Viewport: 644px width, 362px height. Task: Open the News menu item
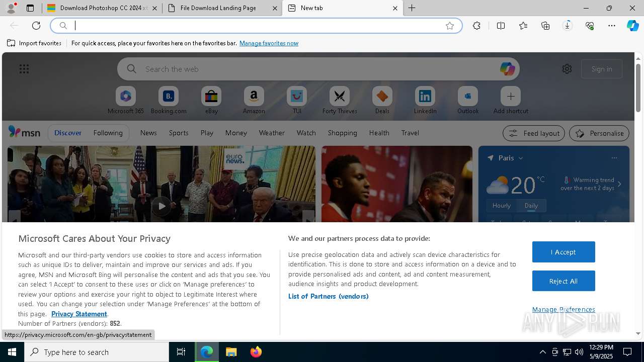tap(148, 133)
